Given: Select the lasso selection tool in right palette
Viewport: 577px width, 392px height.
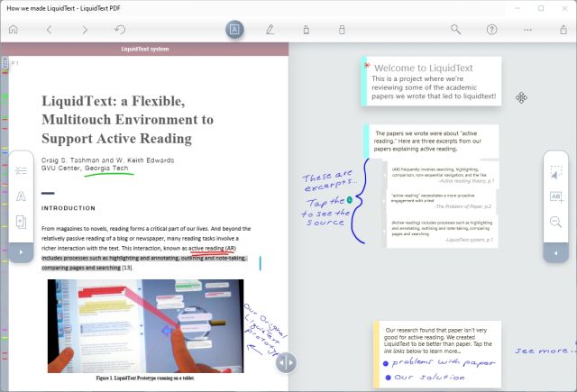Looking at the screenshot, I should pyautogui.click(x=555, y=173).
